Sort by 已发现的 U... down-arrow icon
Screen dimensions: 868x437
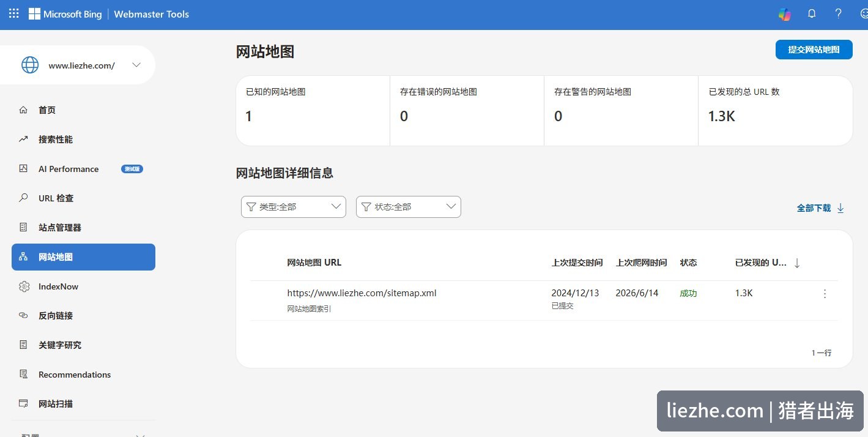coord(797,263)
